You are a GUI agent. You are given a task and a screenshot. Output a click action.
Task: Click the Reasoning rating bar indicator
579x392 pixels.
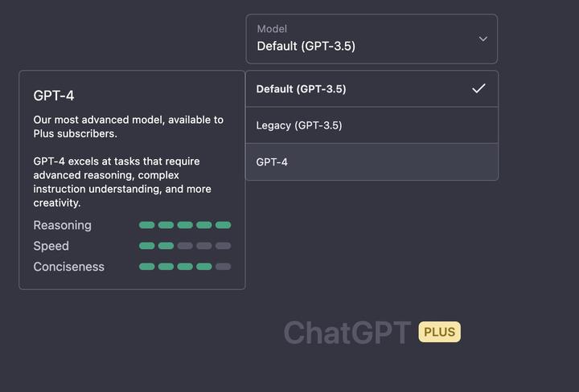click(185, 225)
